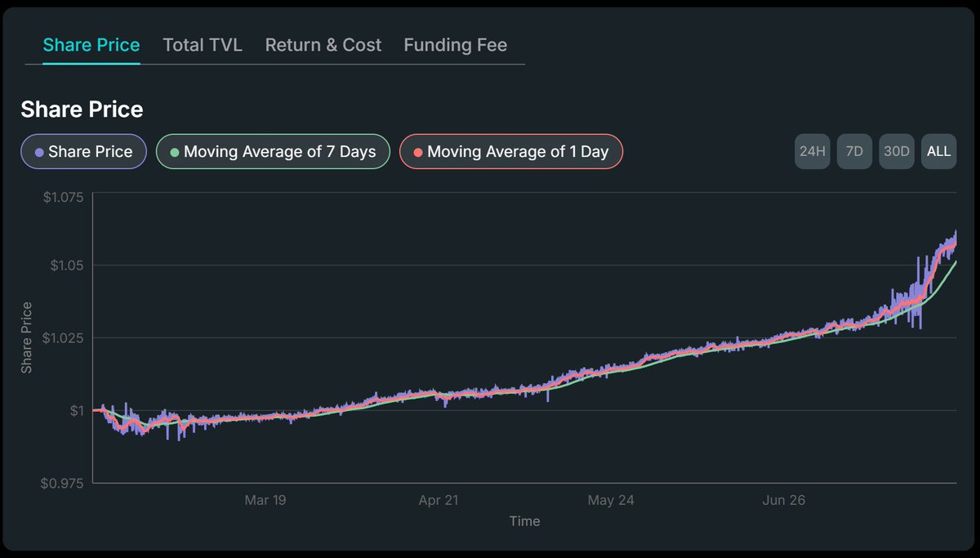Click the red dot in 1 Day legend
Image resolution: width=980 pixels, height=558 pixels.
click(418, 152)
